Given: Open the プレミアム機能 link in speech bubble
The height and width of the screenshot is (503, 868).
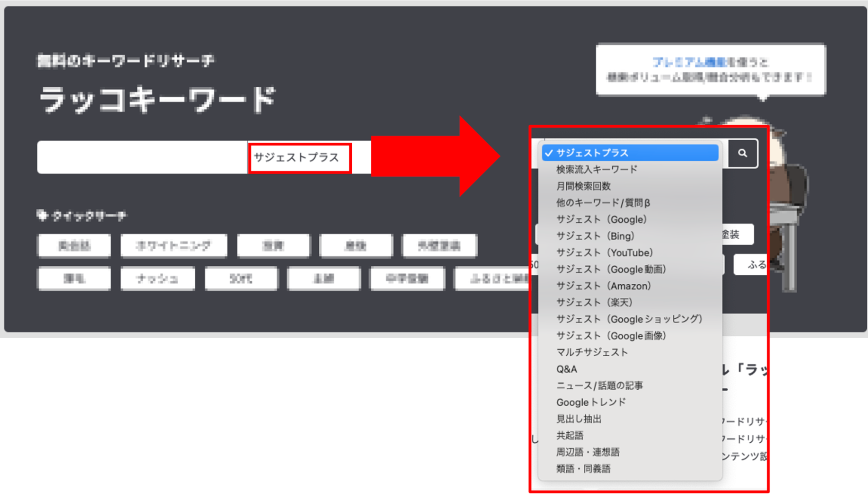Looking at the screenshot, I should click(x=690, y=62).
